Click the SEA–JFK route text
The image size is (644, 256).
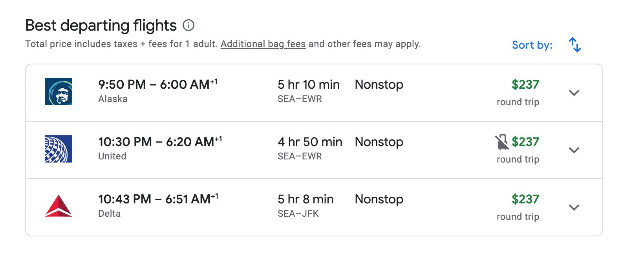pyautogui.click(x=298, y=214)
